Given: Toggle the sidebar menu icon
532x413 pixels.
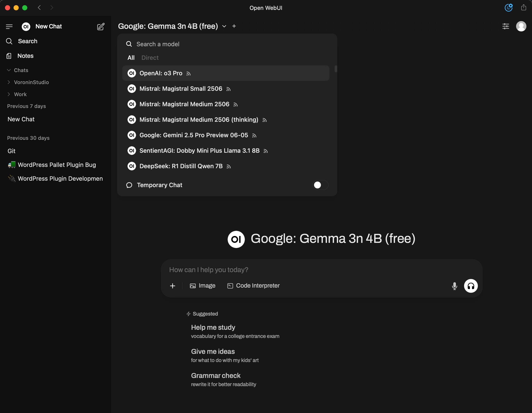Looking at the screenshot, I should pos(9,26).
